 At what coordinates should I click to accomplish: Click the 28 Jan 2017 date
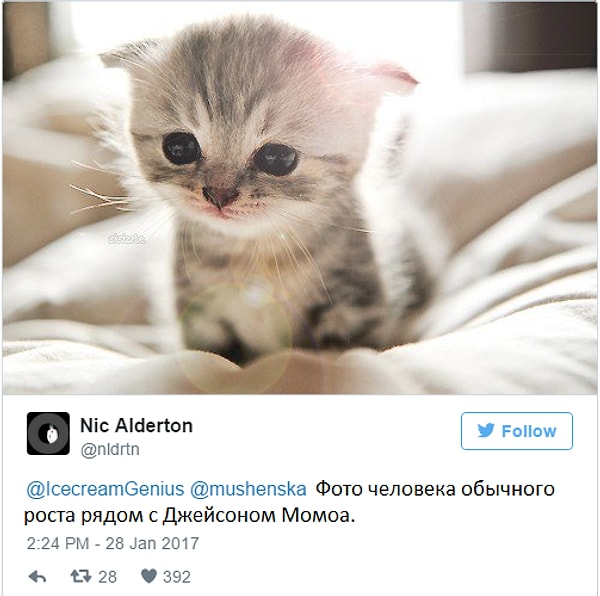click(x=152, y=543)
